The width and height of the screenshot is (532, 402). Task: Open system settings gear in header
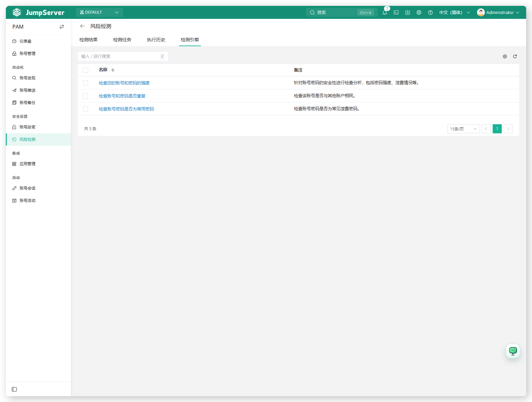click(x=419, y=12)
